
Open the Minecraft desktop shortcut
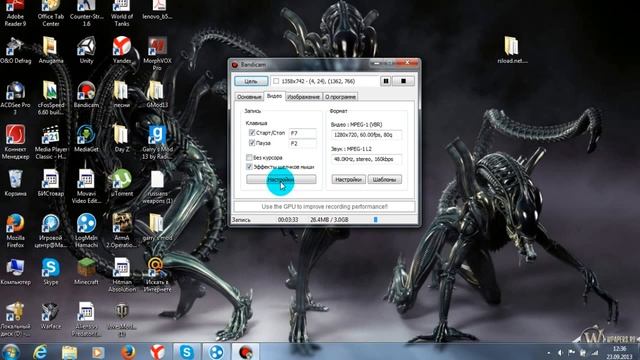tap(86, 272)
